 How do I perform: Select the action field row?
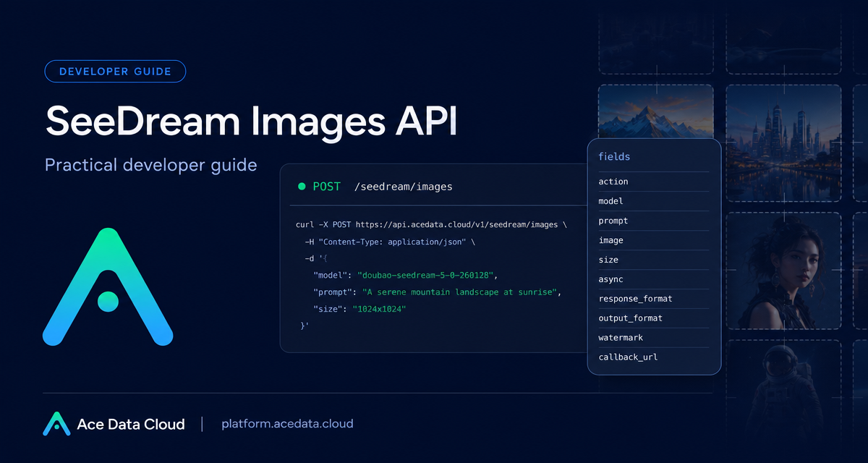point(654,182)
